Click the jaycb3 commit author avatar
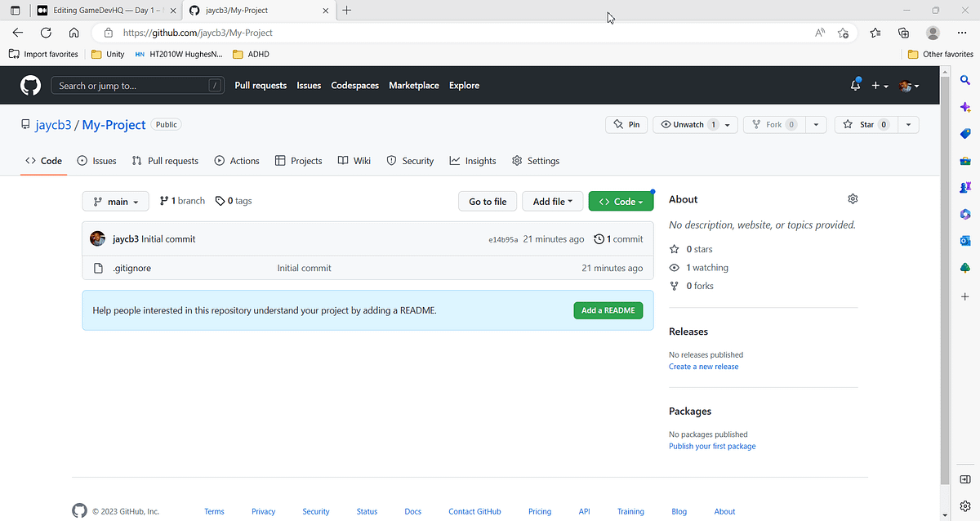980x521 pixels. click(97, 238)
